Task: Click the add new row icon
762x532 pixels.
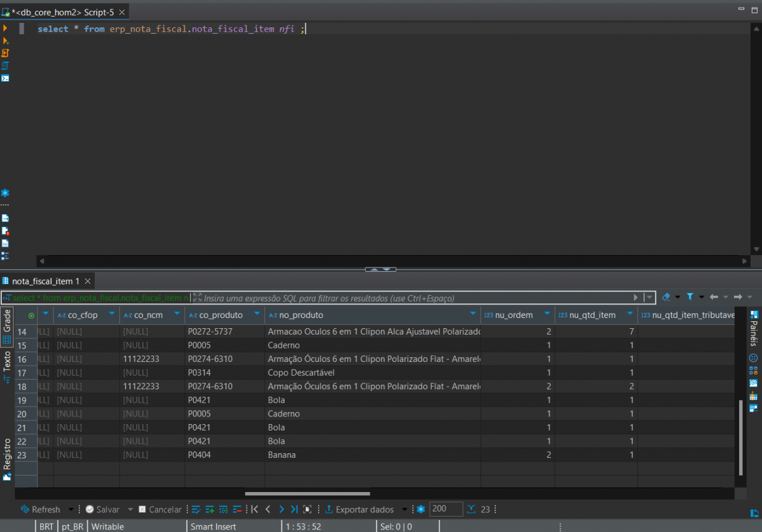Action: click(210, 509)
